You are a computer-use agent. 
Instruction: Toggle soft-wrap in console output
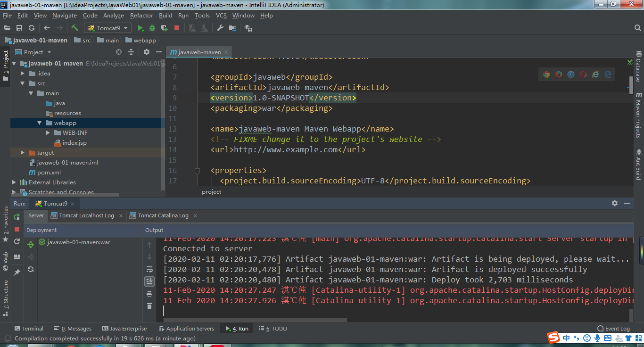149,269
